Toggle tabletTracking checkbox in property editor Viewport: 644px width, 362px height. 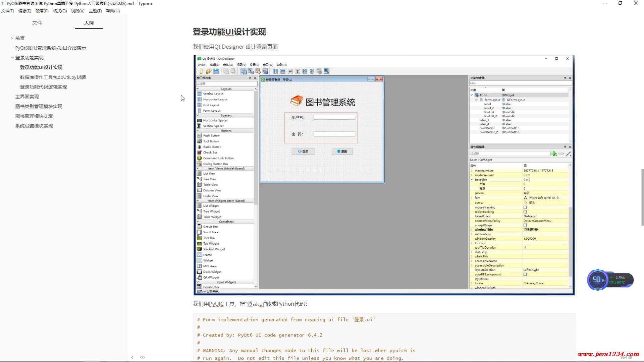[x=525, y=212]
